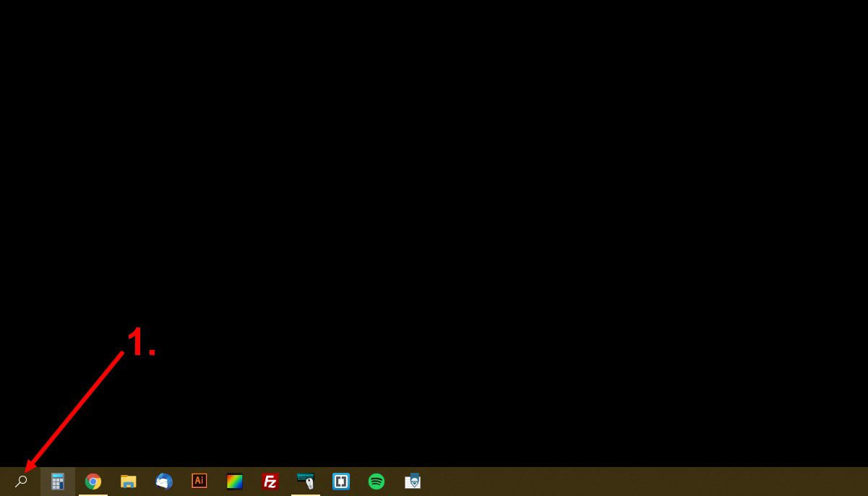Launch Google Chrome from the taskbar
Image resolution: width=868 pixels, height=496 pixels.
pos(93,482)
